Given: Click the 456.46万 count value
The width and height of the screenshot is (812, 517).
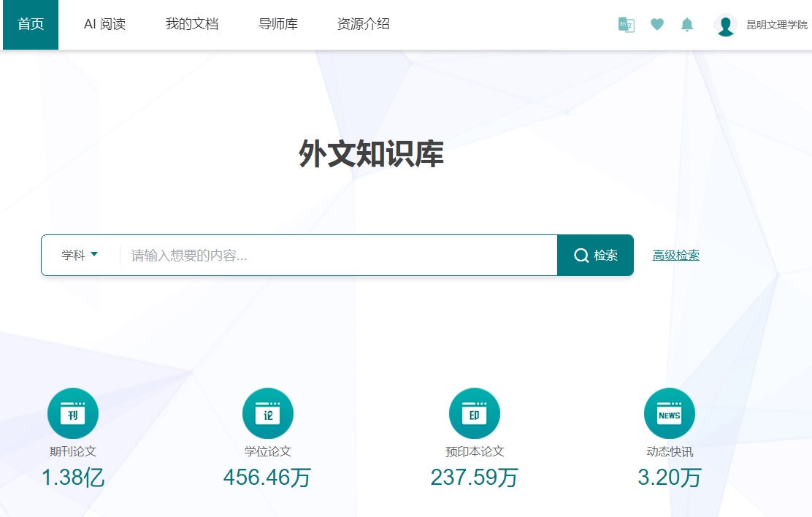Looking at the screenshot, I should tap(267, 478).
